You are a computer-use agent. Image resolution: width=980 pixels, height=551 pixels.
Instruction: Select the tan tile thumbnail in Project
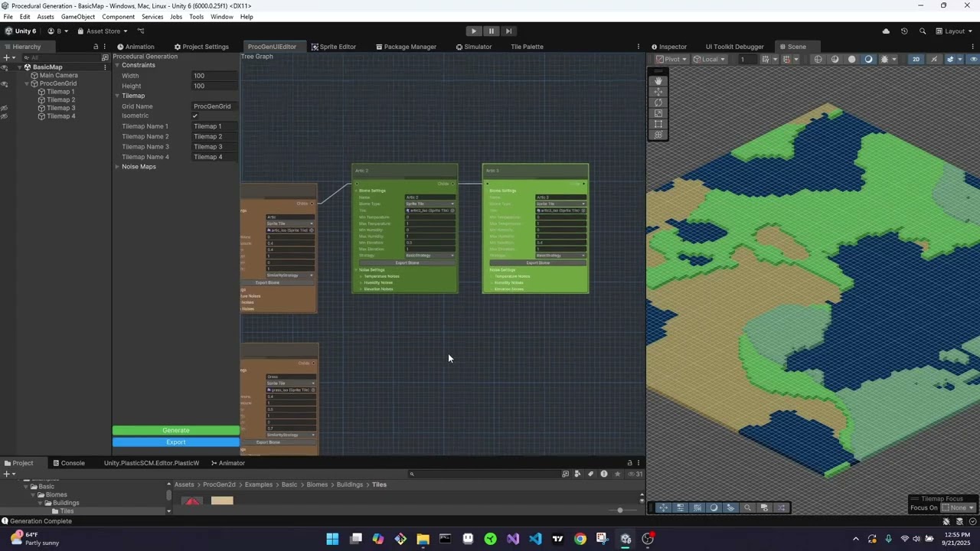(222, 500)
